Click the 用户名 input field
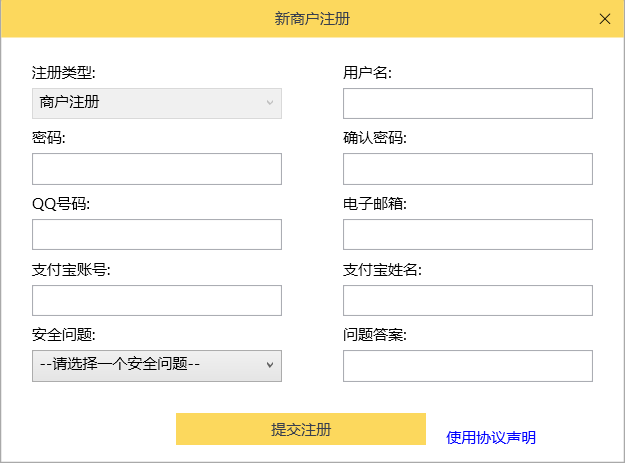Viewport: 625px width, 463px height. [x=467, y=103]
